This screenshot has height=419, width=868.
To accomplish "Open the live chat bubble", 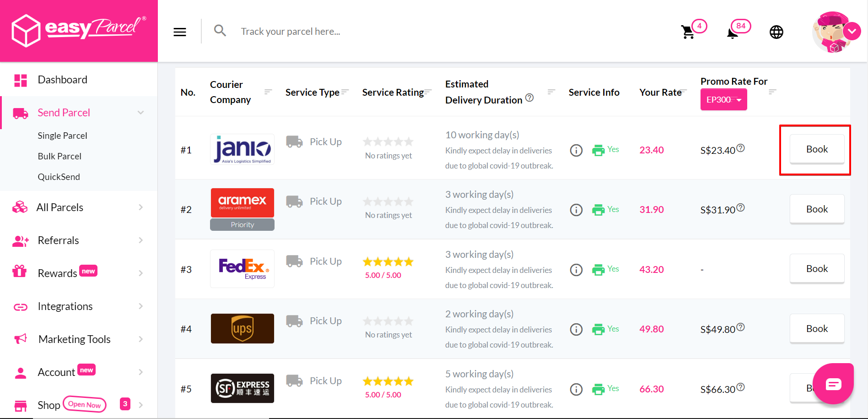I will pos(834,384).
